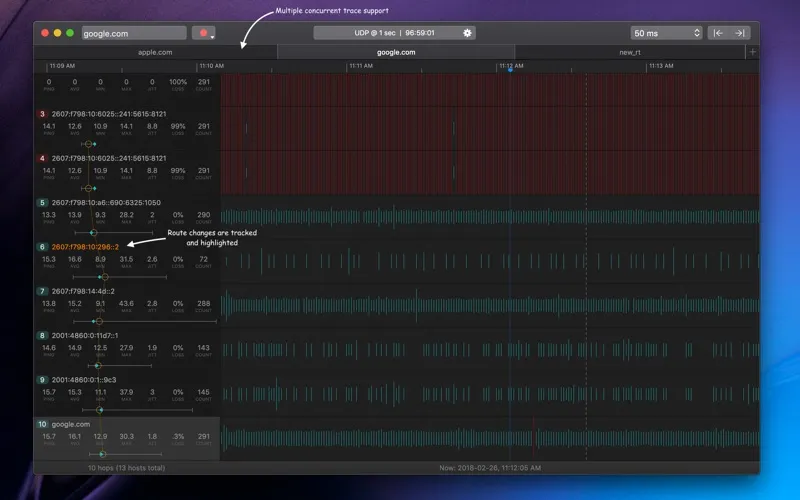Click the google.com host input field

[134, 33]
